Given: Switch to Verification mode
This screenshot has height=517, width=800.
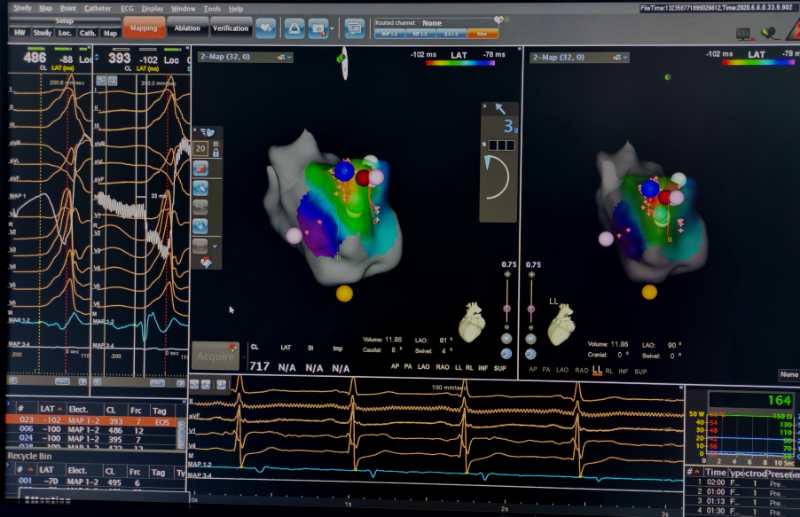Looking at the screenshot, I should 230,28.
